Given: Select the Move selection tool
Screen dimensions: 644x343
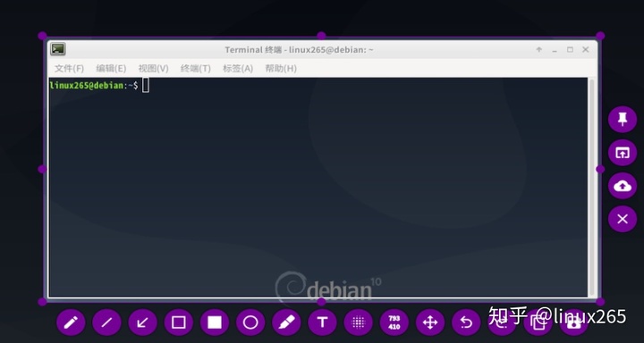Looking at the screenshot, I should pyautogui.click(x=430, y=322).
